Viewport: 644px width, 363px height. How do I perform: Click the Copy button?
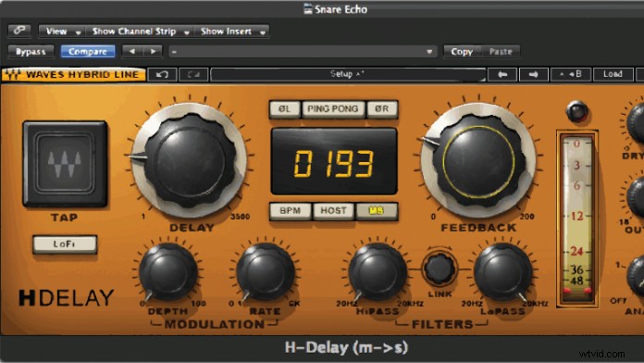(x=462, y=51)
